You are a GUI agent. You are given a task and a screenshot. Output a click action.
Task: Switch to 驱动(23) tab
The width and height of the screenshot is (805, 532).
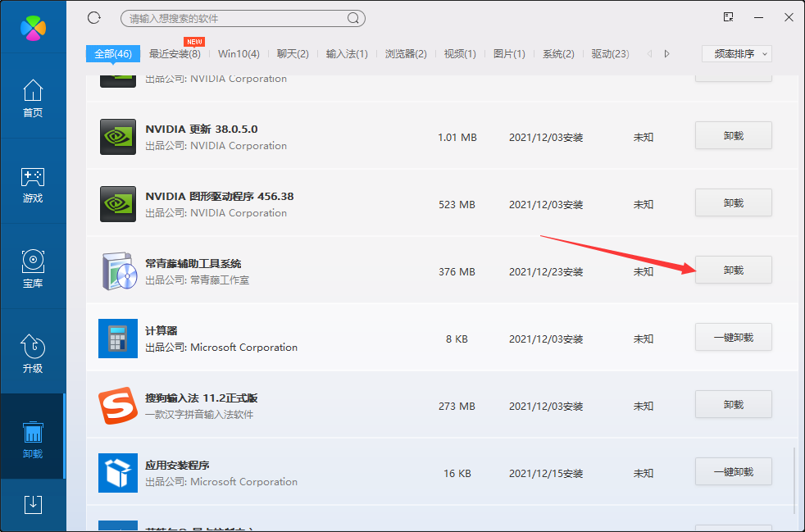[x=611, y=54]
